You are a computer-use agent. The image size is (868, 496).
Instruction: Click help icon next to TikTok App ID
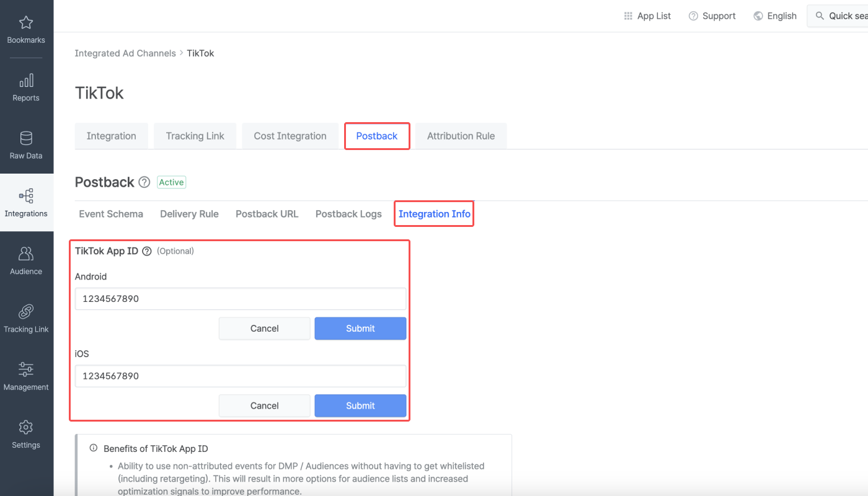coord(147,251)
